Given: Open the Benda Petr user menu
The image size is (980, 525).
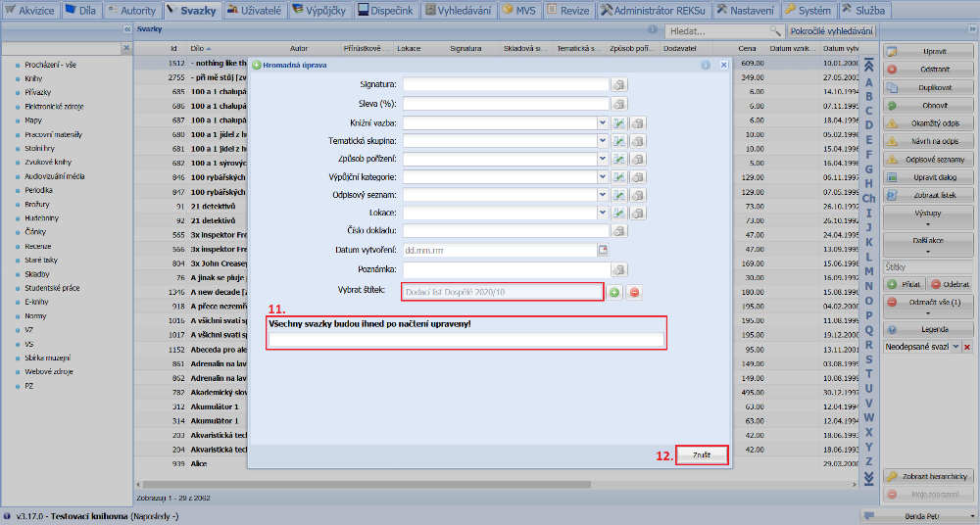Looking at the screenshot, I should [x=920, y=515].
